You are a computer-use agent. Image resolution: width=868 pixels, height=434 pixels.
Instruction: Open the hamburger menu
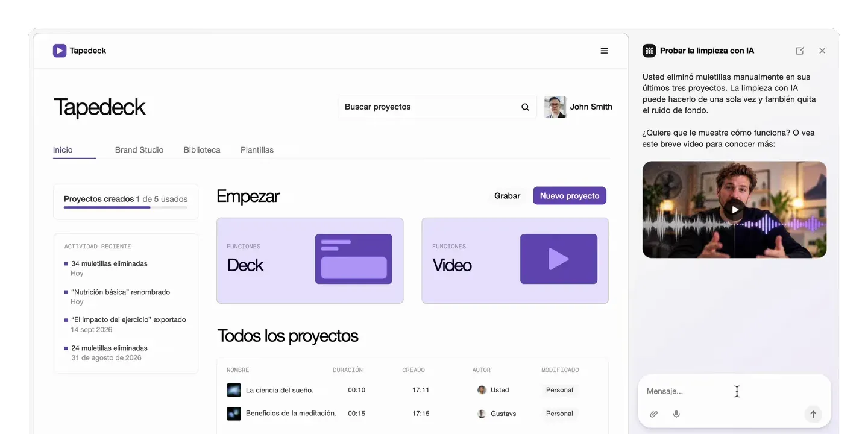click(x=604, y=51)
